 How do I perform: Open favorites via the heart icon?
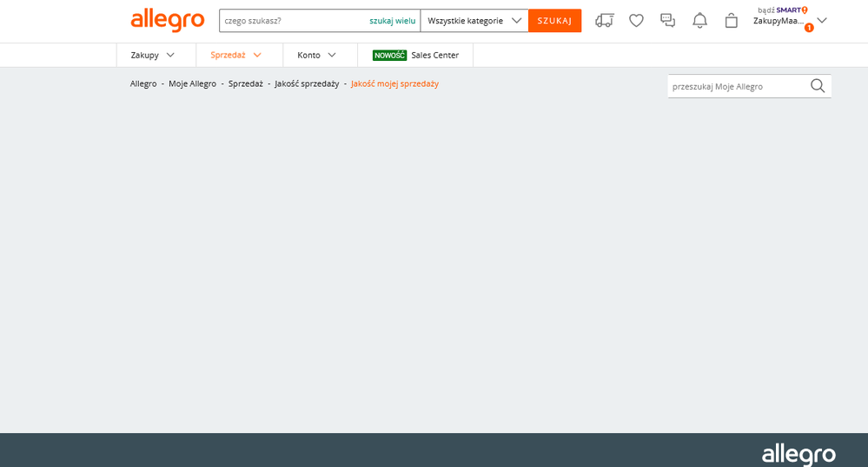[636, 21]
